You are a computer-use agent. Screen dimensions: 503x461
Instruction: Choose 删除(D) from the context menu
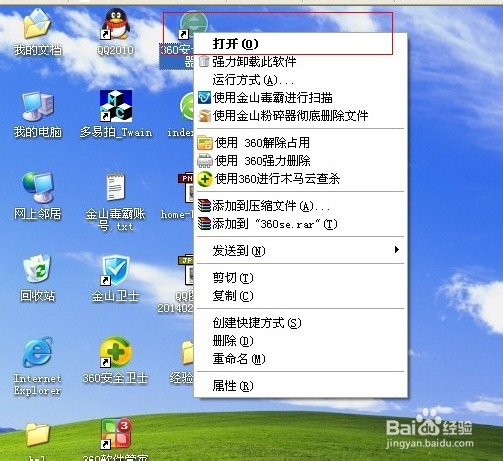tap(300, 341)
